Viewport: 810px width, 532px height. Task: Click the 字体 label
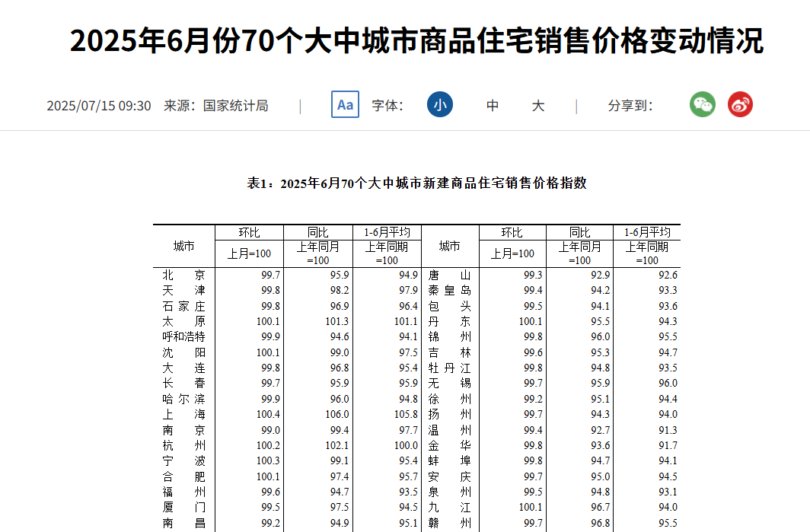point(387,106)
